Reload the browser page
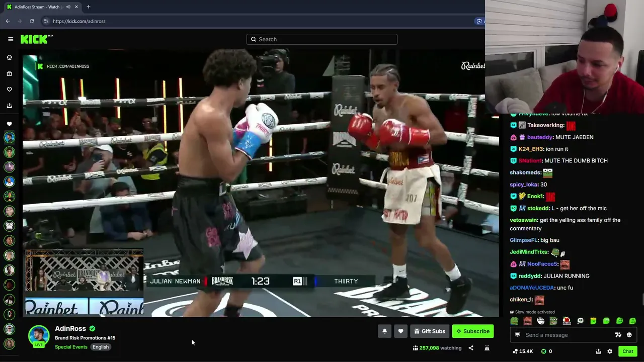This screenshot has width=644, height=362. [32, 21]
